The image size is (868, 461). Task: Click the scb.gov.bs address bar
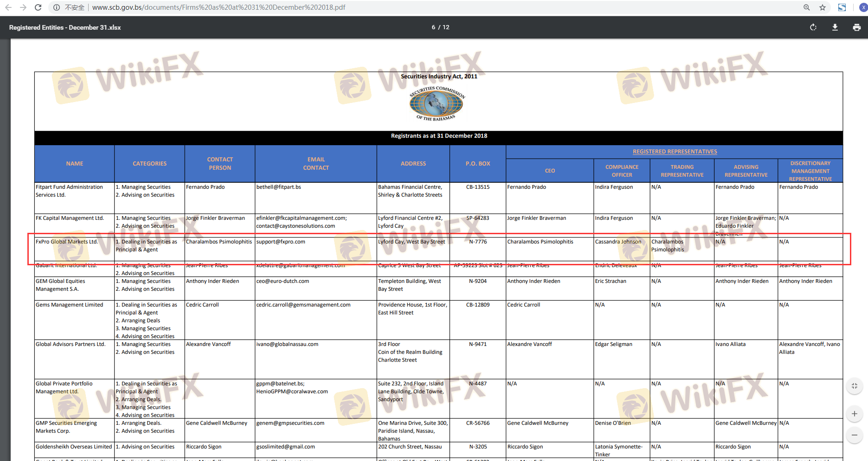(218, 7)
